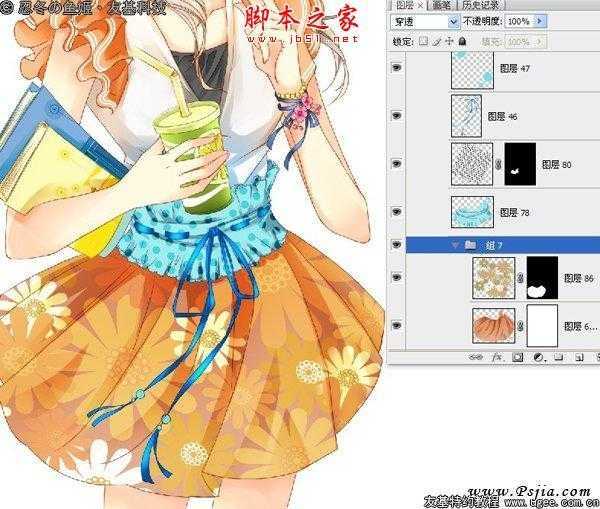Click the add layer mask icon
The image size is (600, 509).
pos(517,357)
